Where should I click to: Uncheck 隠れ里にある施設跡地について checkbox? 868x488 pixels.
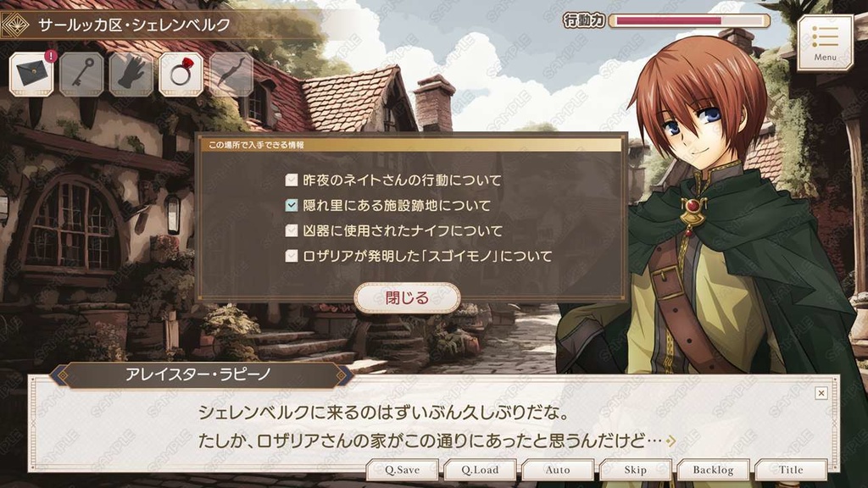(292, 205)
